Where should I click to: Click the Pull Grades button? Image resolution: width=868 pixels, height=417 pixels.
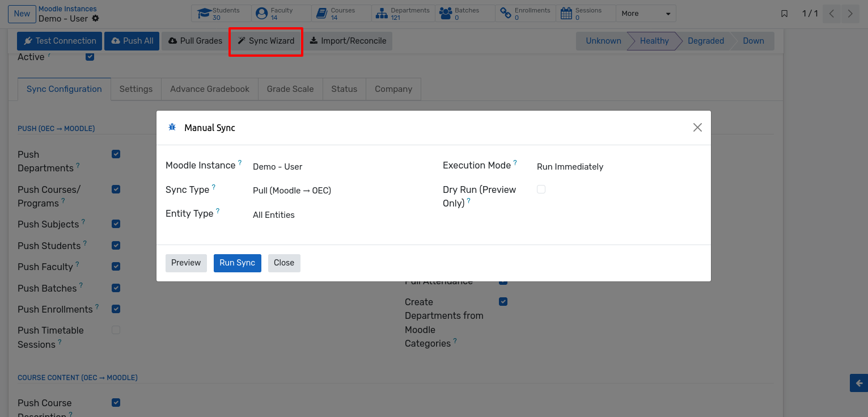(195, 41)
